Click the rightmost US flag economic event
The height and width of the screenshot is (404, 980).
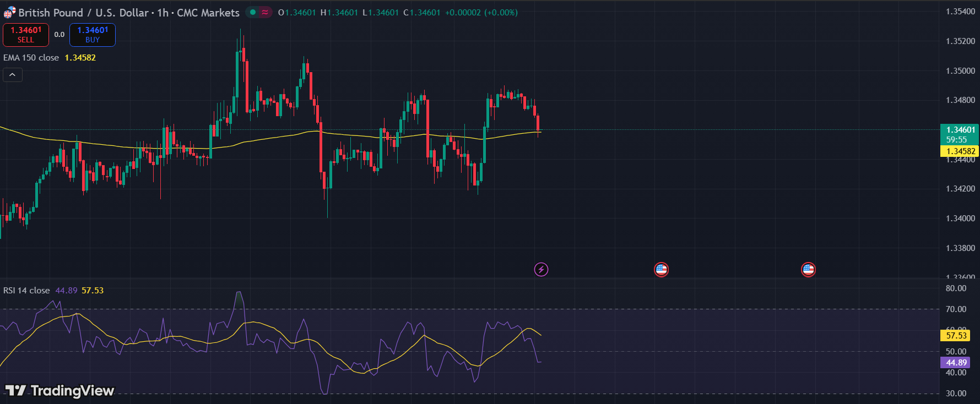click(x=808, y=270)
